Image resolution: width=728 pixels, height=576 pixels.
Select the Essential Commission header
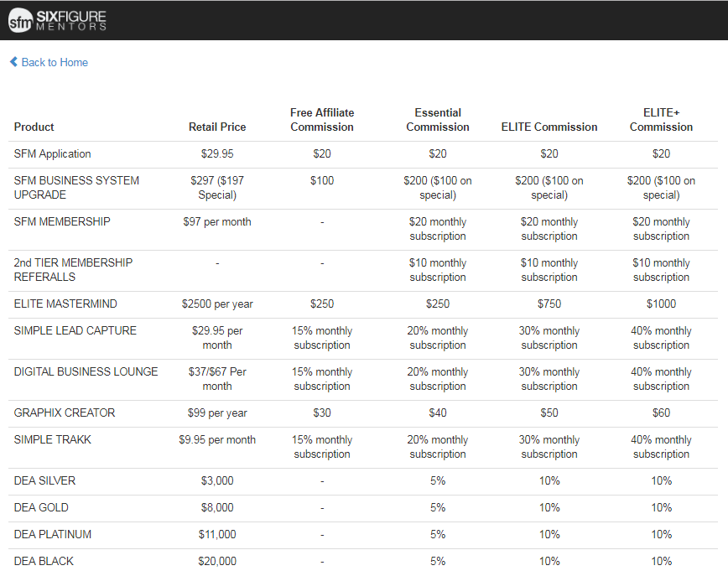coord(437,120)
